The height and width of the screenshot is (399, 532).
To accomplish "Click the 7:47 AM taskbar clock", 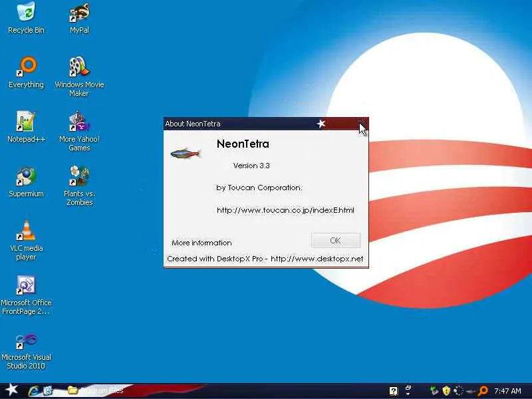I will coord(507,391).
